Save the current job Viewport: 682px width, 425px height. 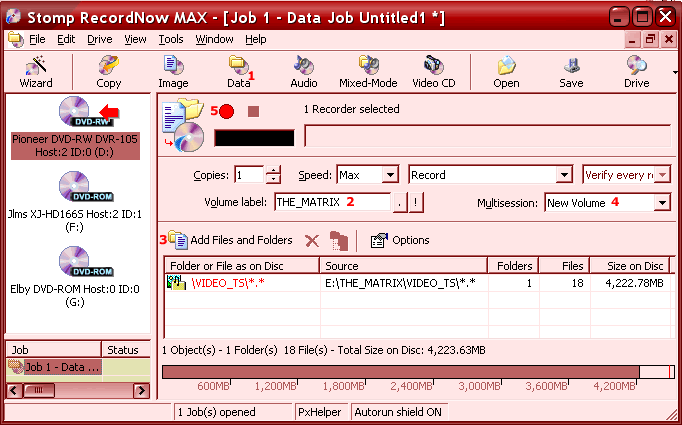(571, 72)
